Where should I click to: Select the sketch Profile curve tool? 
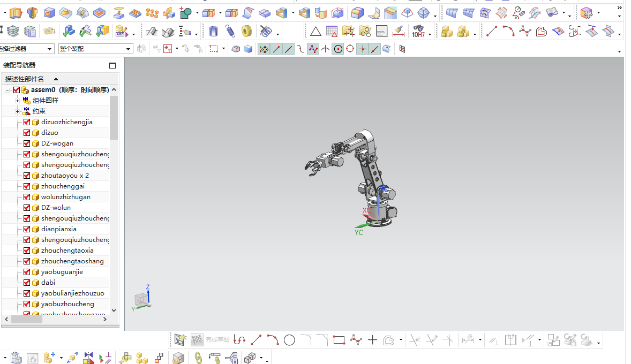pos(239,340)
